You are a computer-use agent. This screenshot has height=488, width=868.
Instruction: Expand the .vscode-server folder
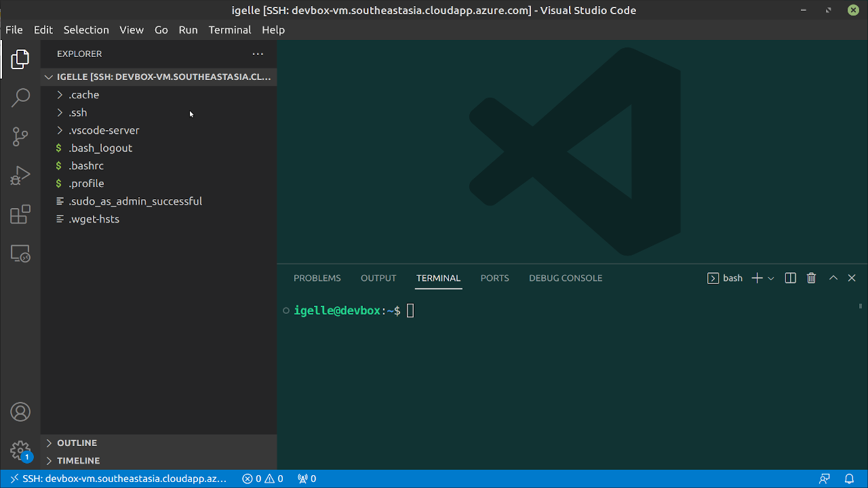(159, 130)
